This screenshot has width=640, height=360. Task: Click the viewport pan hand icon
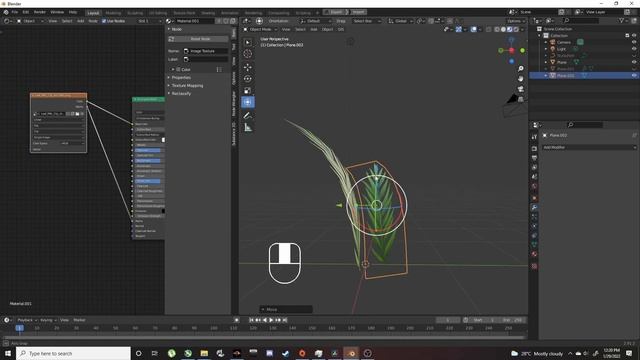[520, 78]
